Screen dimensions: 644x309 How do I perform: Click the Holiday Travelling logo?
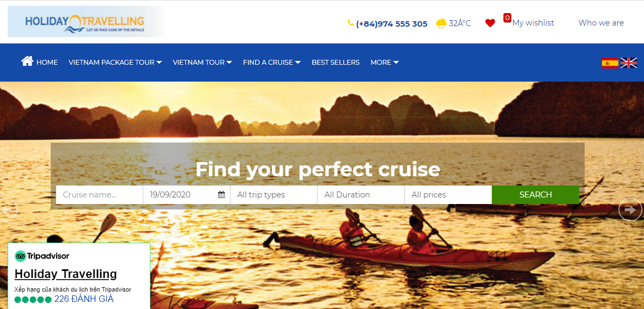[87, 22]
